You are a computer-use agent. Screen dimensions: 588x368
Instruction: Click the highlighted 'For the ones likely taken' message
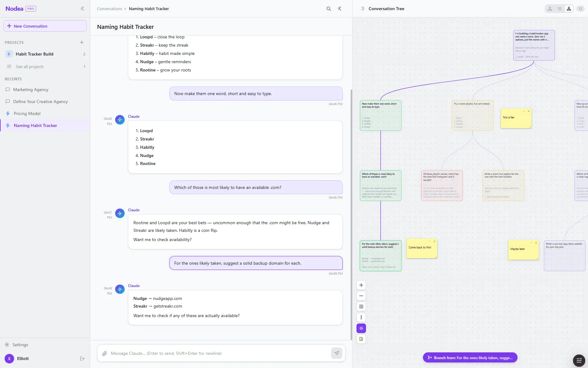coord(256,263)
